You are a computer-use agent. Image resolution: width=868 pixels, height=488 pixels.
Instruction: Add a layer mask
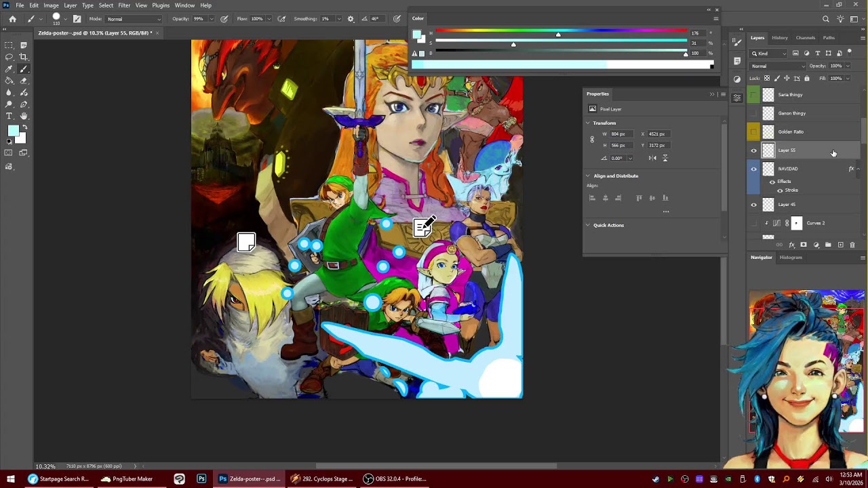tap(804, 245)
